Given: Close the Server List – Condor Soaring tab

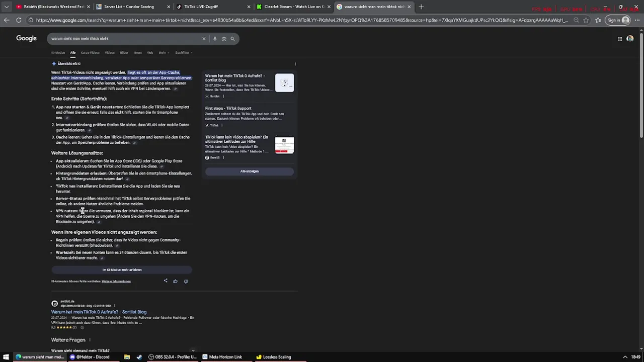Looking at the screenshot, I should (x=168, y=7).
